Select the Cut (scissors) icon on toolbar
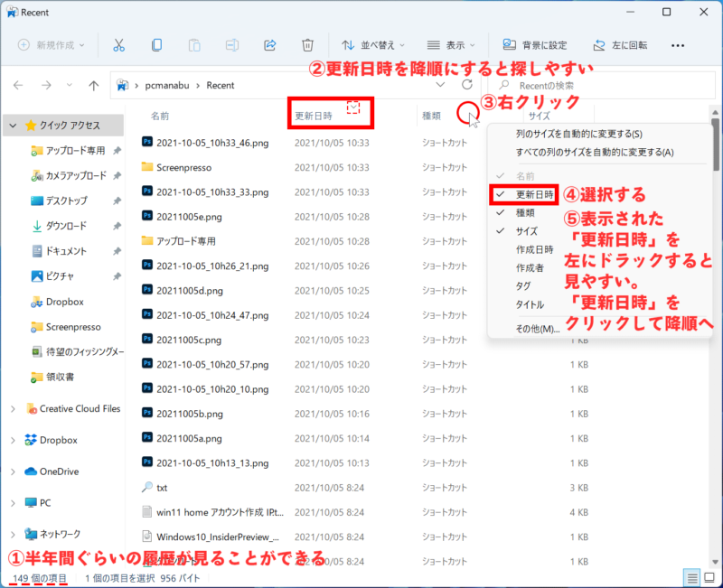Image resolution: width=723 pixels, height=588 pixels. (117, 44)
